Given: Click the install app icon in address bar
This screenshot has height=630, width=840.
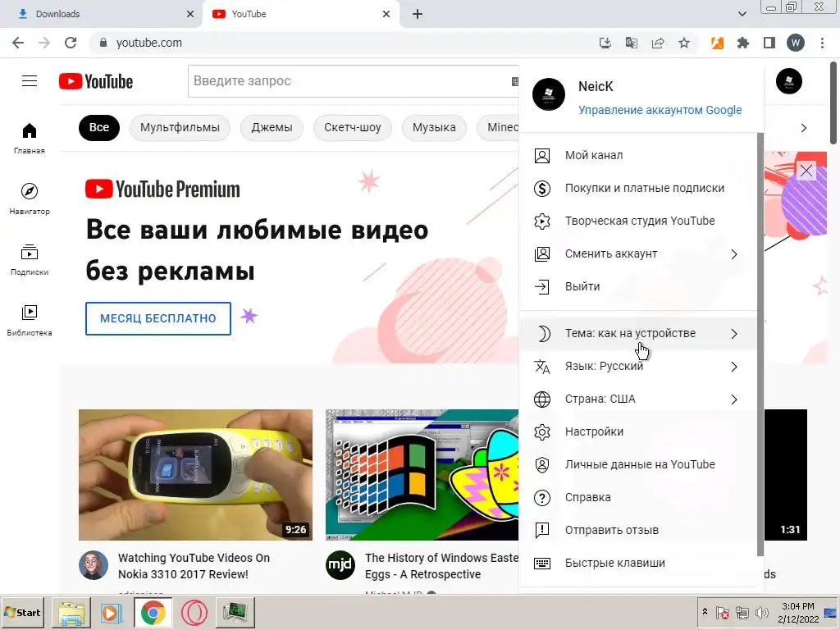Looking at the screenshot, I should pos(605,43).
